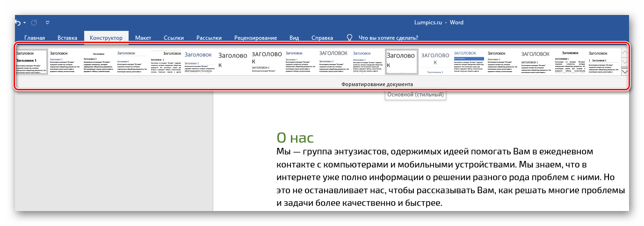Click the green 'О нас' heading
This screenshot has width=644, height=226.
coord(295,138)
